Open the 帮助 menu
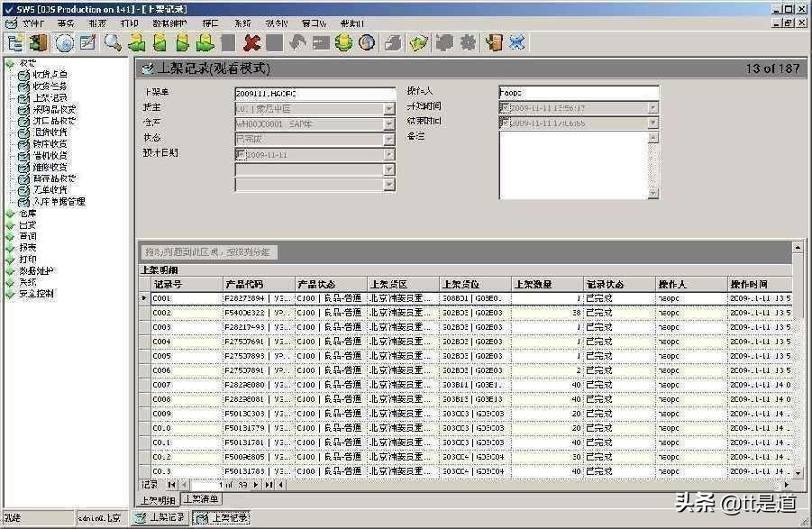Image resolution: width=812 pixels, height=529 pixels. pyautogui.click(x=352, y=23)
